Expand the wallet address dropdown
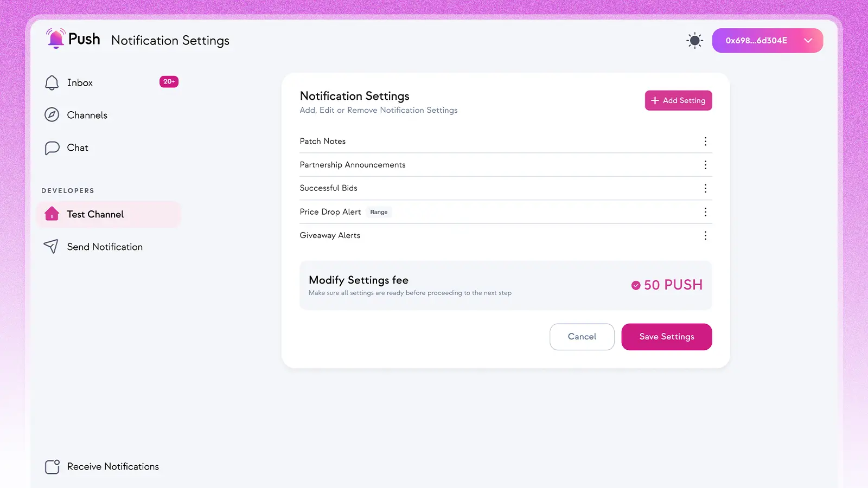Screen dimensions: 868x488 pos(808,40)
